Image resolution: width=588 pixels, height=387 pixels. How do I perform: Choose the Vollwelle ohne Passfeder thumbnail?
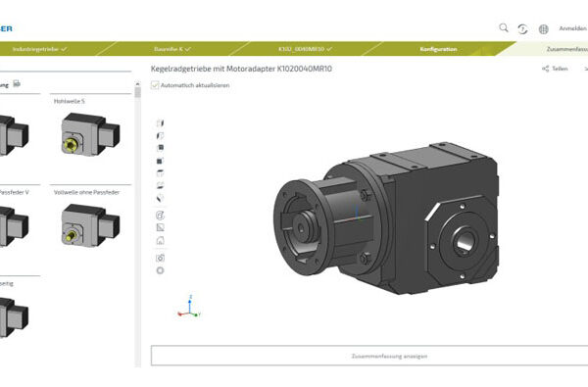tap(90, 225)
